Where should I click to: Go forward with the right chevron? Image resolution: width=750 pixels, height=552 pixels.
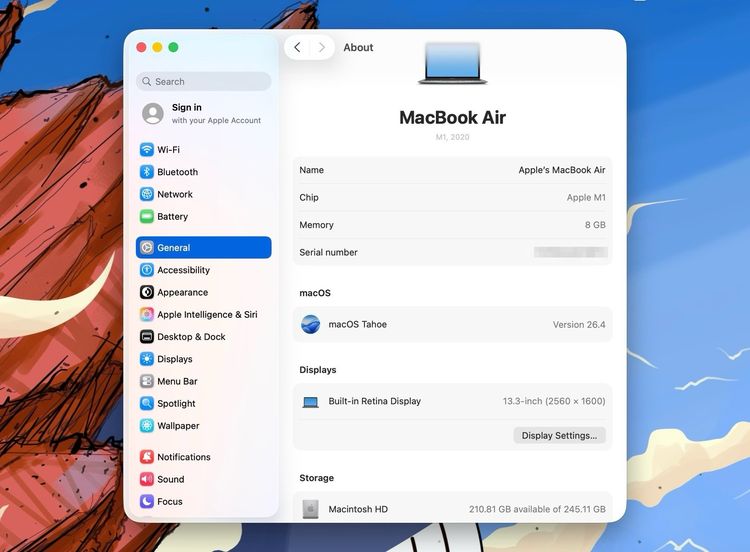click(x=321, y=47)
